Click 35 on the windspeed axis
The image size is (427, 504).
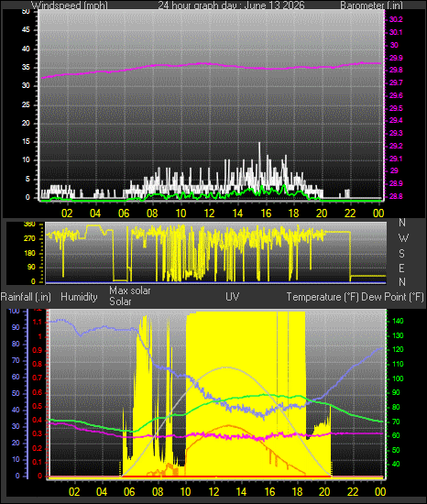click(x=26, y=67)
